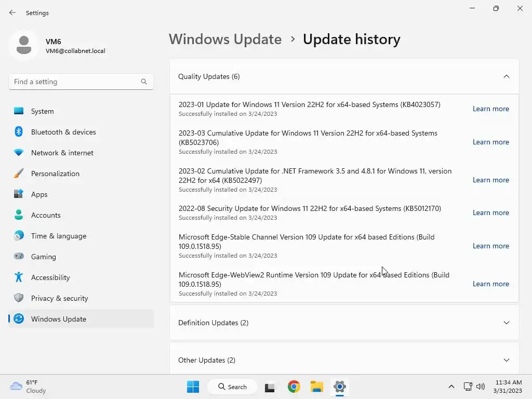Select Network & internet category
The height and width of the screenshot is (399, 532).
coord(81,153)
